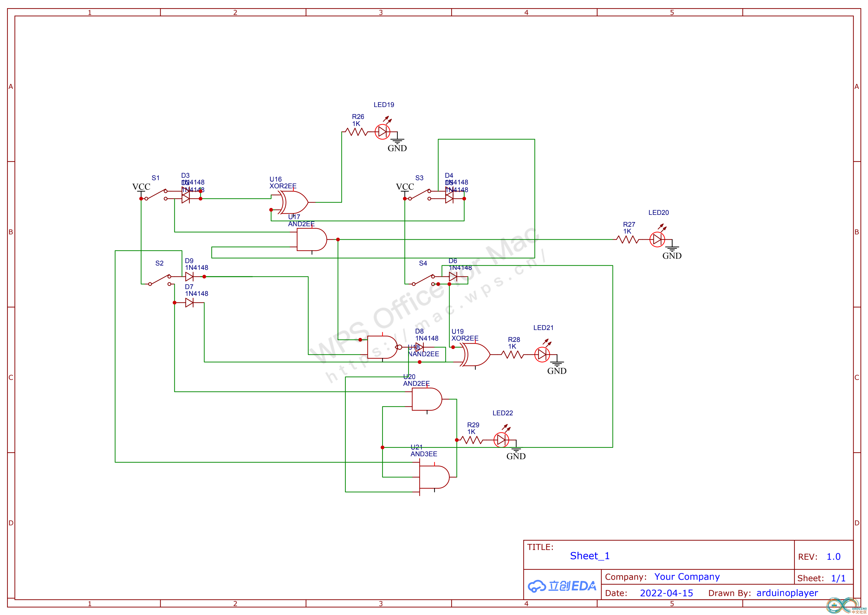Click the S3 switch symbol
Viewport: 868px width, 615px height.
419,195
